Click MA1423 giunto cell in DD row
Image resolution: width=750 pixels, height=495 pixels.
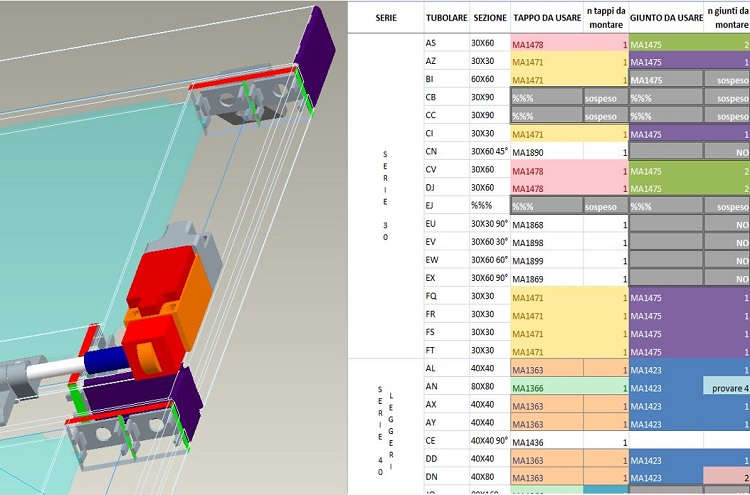[666, 459]
